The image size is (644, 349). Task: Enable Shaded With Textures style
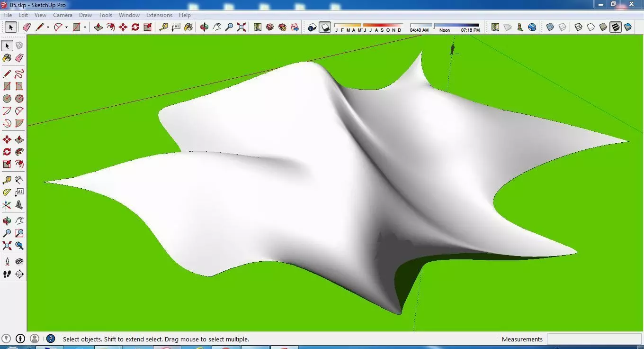pyautogui.click(x=616, y=27)
